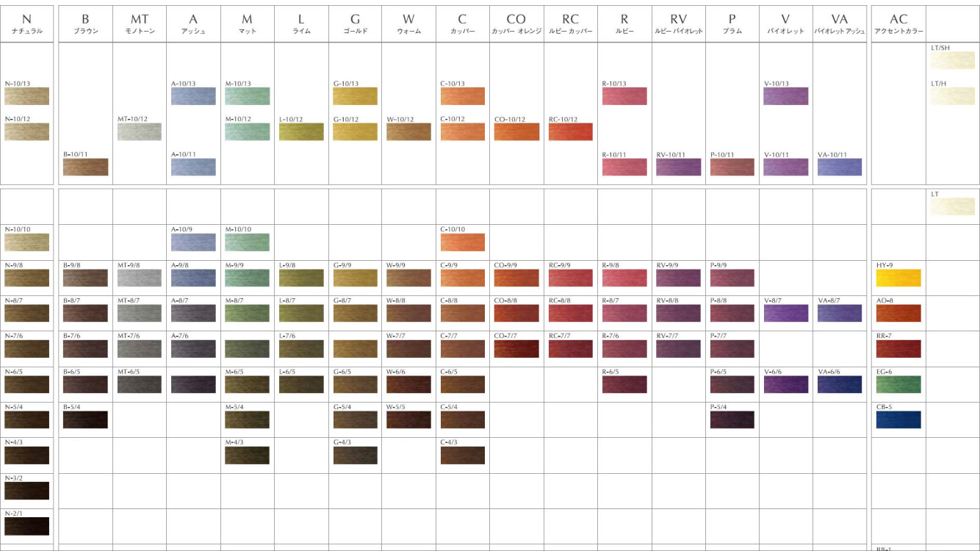Choose the A-10/11 swatch

(x=193, y=167)
